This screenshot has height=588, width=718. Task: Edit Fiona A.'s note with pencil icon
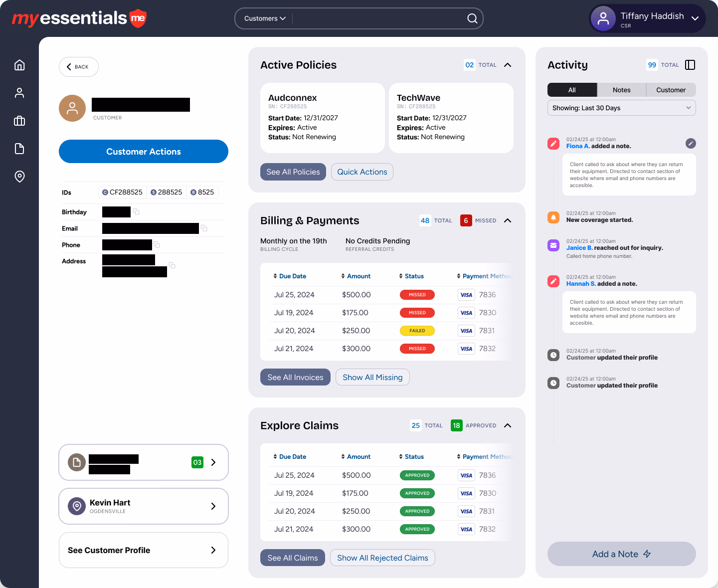point(691,144)
